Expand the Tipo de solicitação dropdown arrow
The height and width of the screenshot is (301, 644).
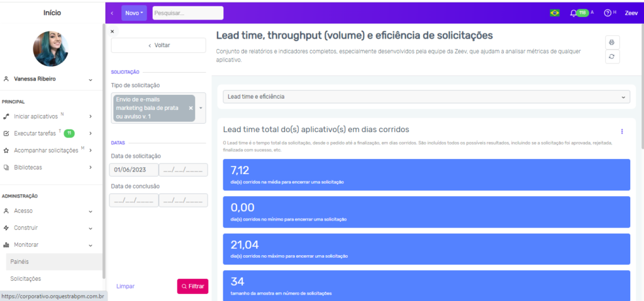(x=201, y=108)
